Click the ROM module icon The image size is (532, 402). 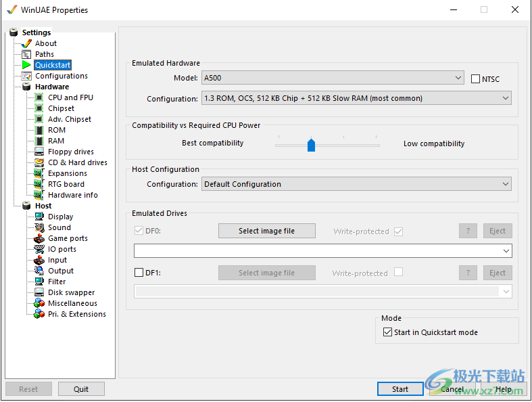(x=39, y=130)
